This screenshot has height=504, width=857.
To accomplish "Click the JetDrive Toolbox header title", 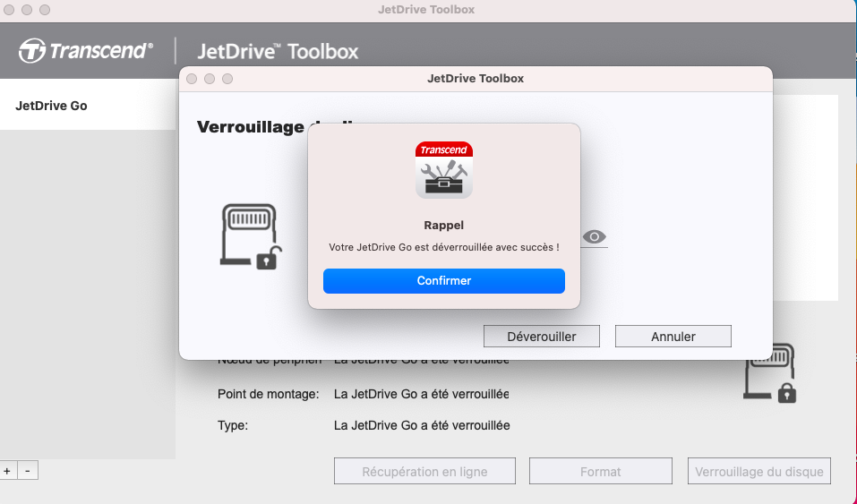I will point(278,51).
